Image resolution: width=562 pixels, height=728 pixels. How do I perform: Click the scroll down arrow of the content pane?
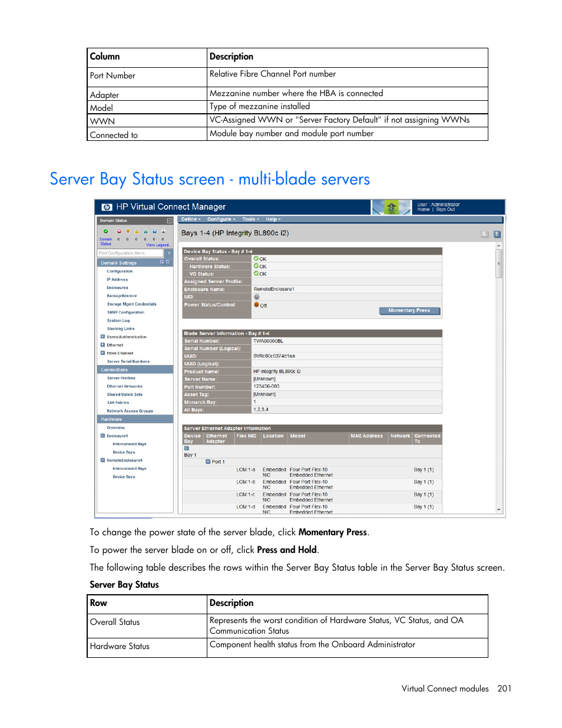(499, 509)
